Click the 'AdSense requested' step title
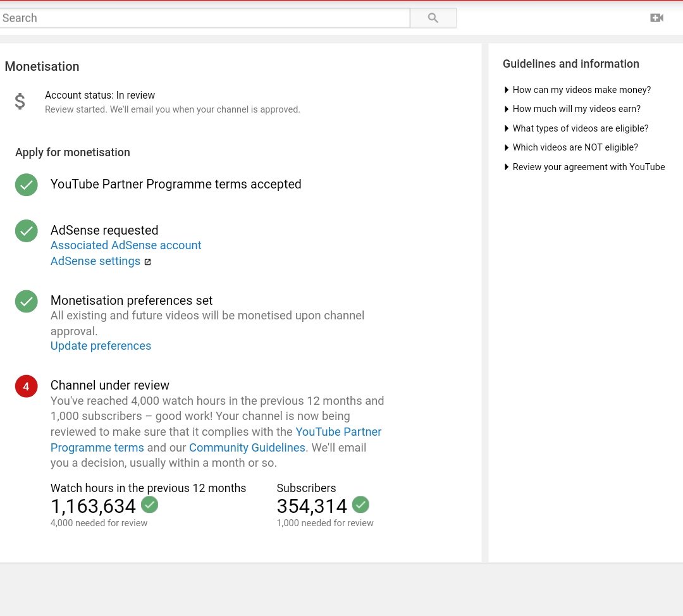The image size is (683, 616). [104, 230]
